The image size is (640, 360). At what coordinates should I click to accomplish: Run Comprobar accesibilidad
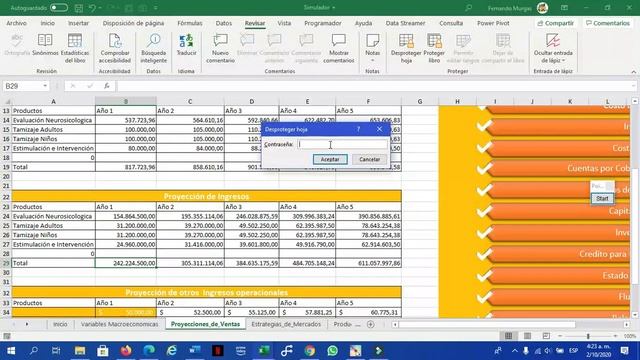[x=115, y=48]
